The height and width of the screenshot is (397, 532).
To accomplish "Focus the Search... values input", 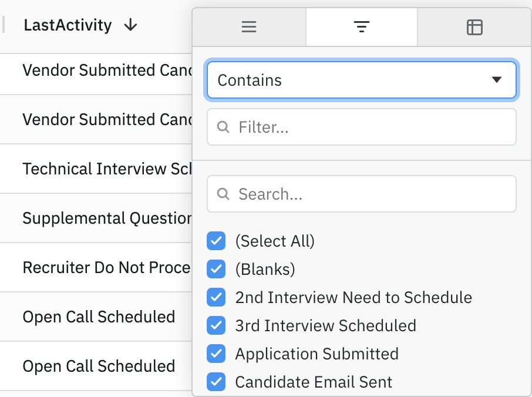I will [370, 194].
